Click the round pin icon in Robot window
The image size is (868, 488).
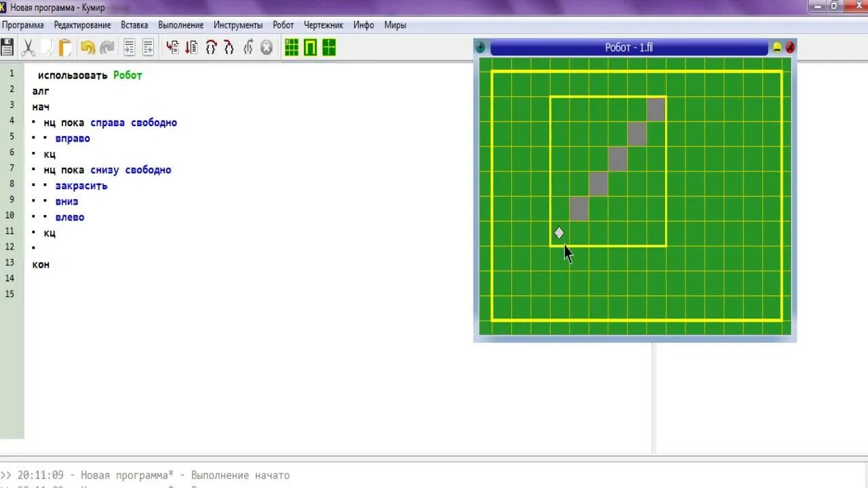tap(481, 47)
